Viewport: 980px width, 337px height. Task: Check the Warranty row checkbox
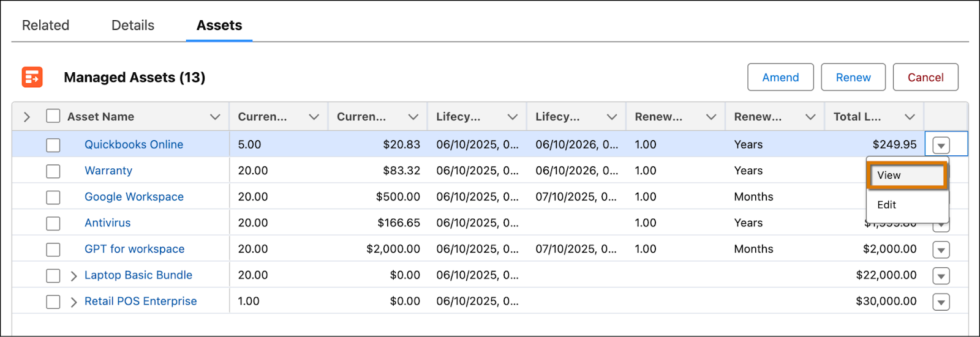click(x=53, y=171)
